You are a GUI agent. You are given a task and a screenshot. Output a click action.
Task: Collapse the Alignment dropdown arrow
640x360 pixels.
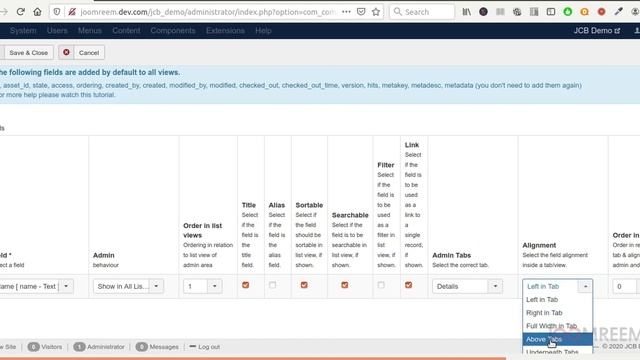[585, 286]
